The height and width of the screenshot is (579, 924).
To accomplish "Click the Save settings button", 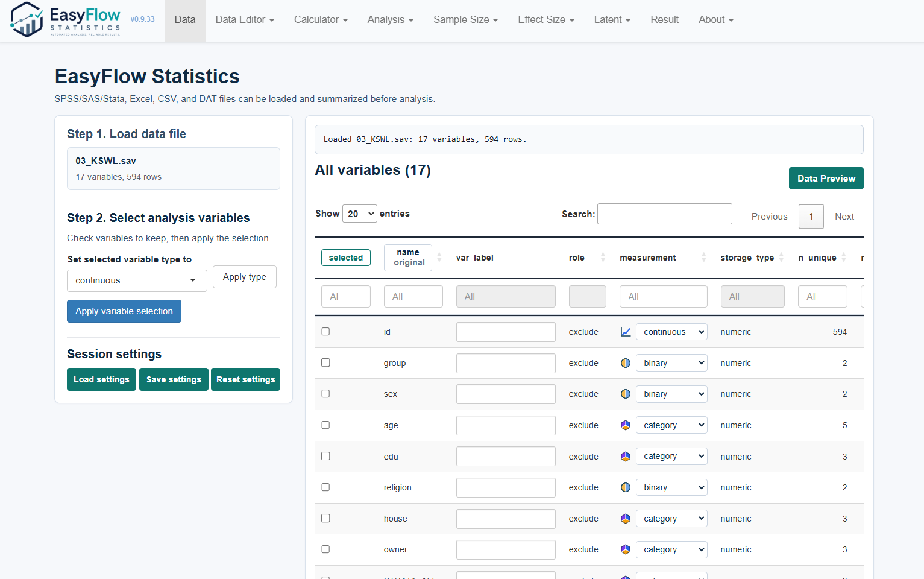I will [174, 379].
